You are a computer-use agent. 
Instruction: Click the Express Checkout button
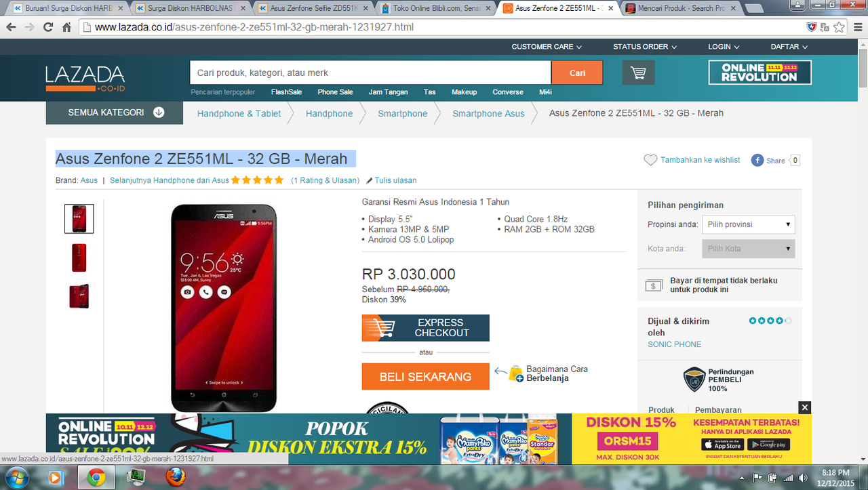coord(425,328)
